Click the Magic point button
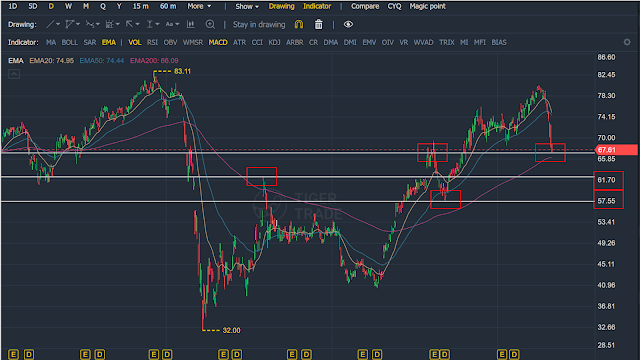Viewport: 640px width, 360px height. pos(427,7)
